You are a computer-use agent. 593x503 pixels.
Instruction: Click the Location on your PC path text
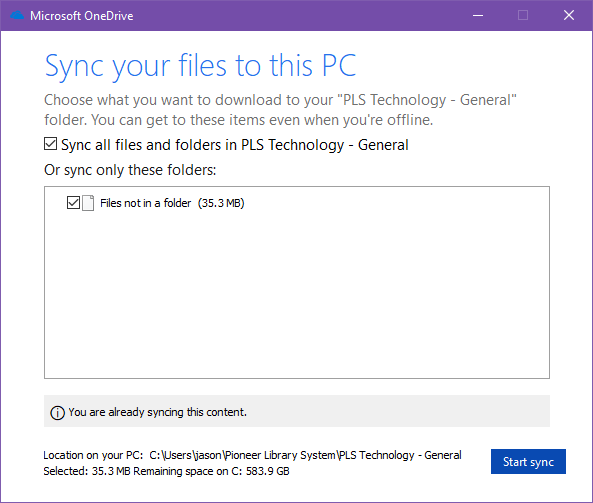pyautogui.click(x=252, y=455)
